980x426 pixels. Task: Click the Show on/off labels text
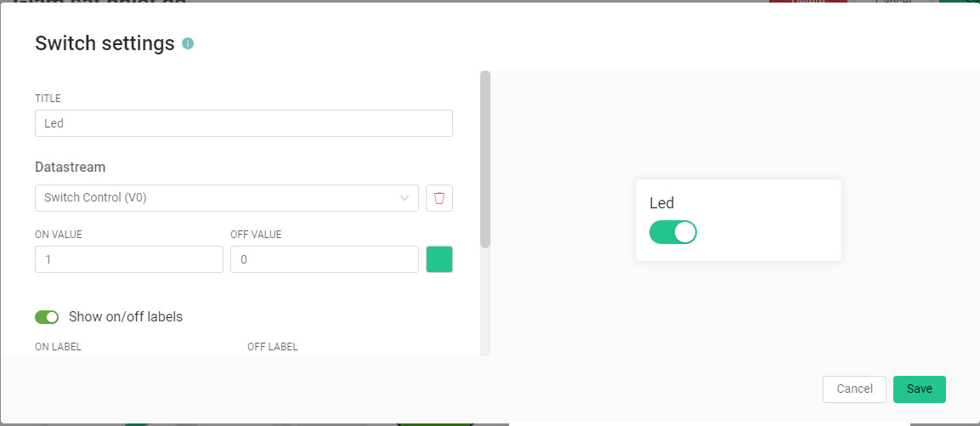click(x=126, y=317)
